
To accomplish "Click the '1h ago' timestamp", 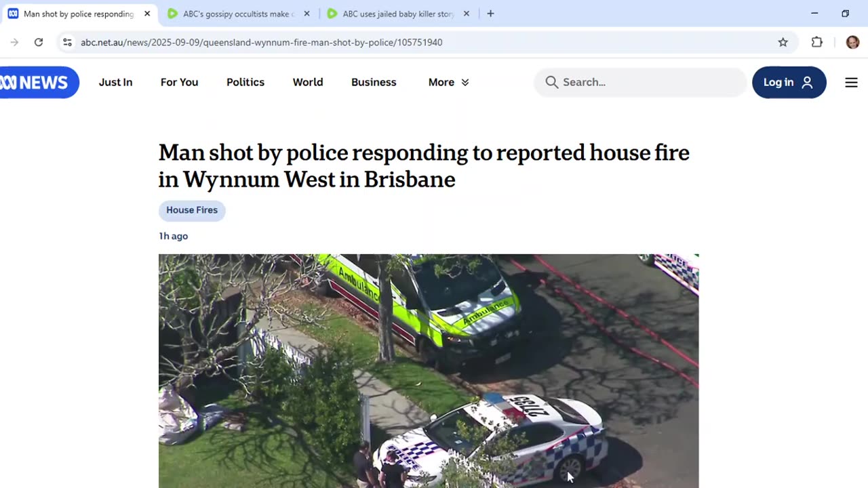I will tap(174, 236).
